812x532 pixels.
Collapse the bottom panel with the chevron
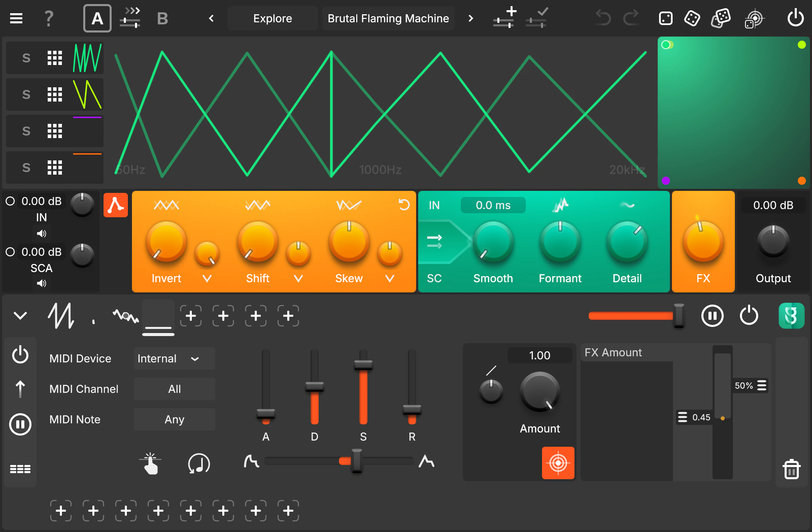(20, 315)
